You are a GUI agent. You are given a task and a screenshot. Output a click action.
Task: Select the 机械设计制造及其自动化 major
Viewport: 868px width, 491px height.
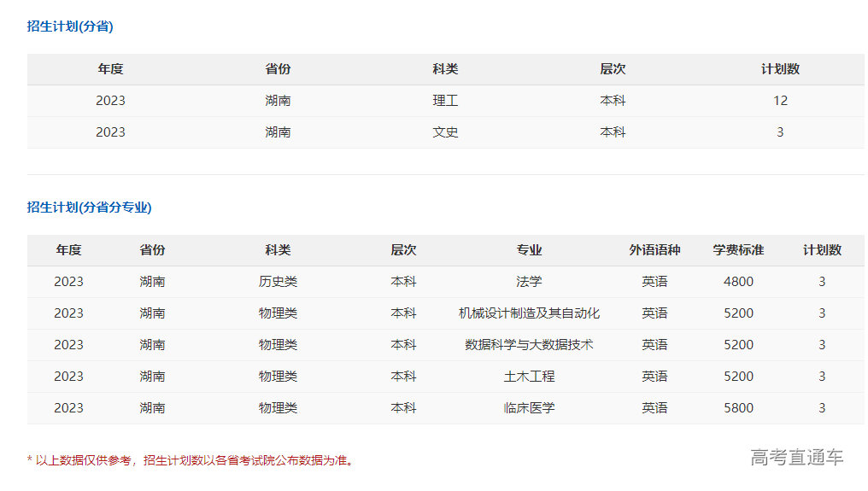529,313
